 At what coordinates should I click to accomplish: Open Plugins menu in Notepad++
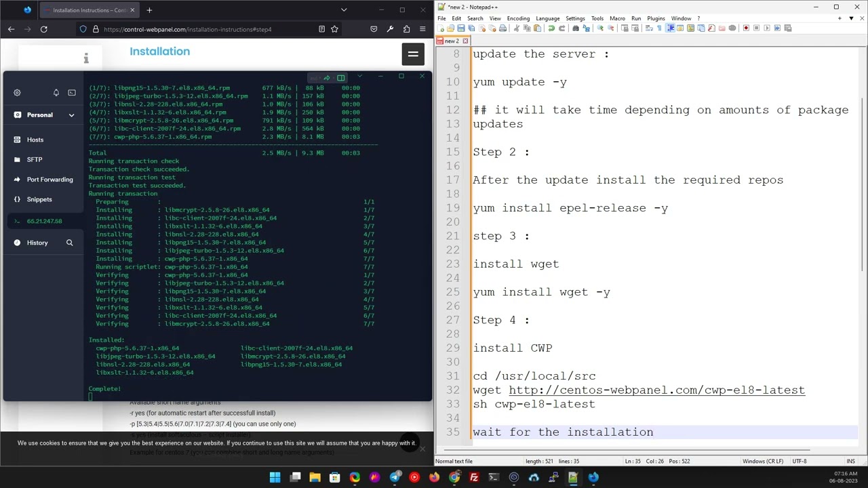click(x=656, y=18)
